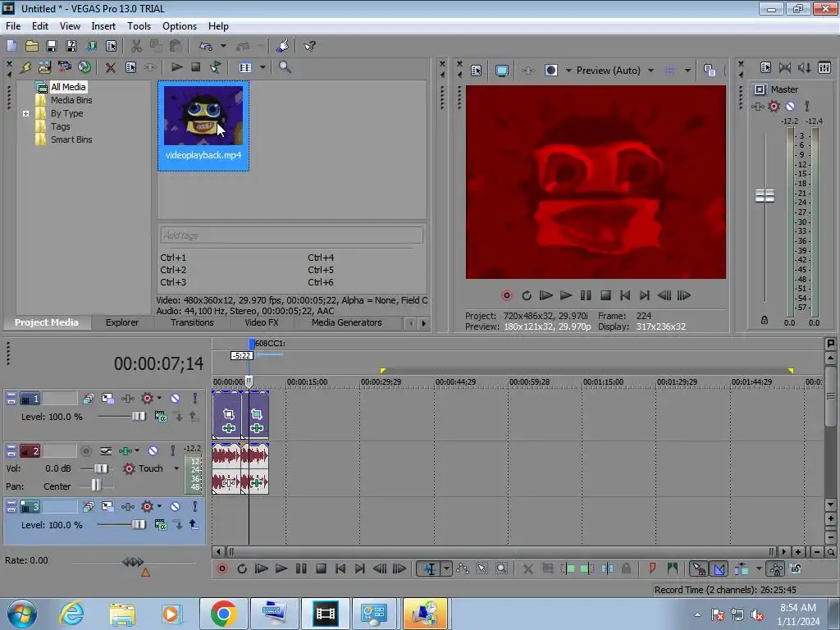Go to End in timeline transport
Viewport: 840px width, 630px height.
pyautogui.click(x=360, y=569)
